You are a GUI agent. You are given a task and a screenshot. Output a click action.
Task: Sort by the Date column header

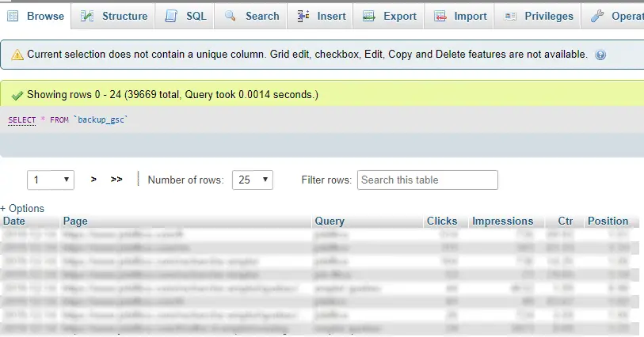(14, 221)
